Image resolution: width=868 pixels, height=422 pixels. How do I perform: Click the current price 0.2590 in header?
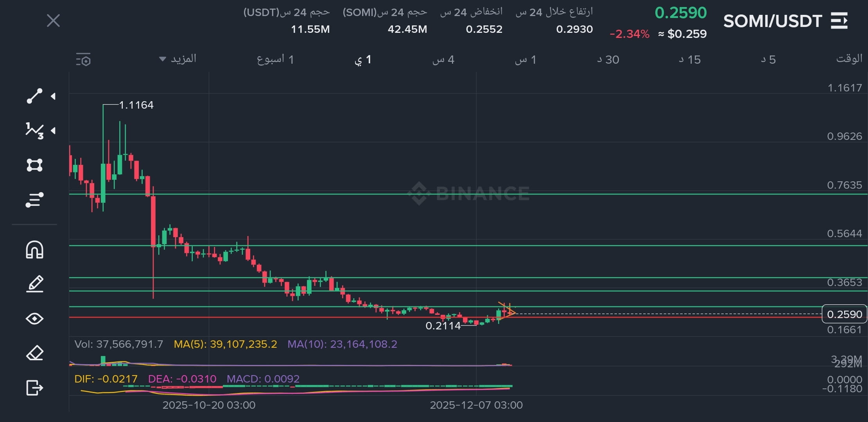click(681, 13)
